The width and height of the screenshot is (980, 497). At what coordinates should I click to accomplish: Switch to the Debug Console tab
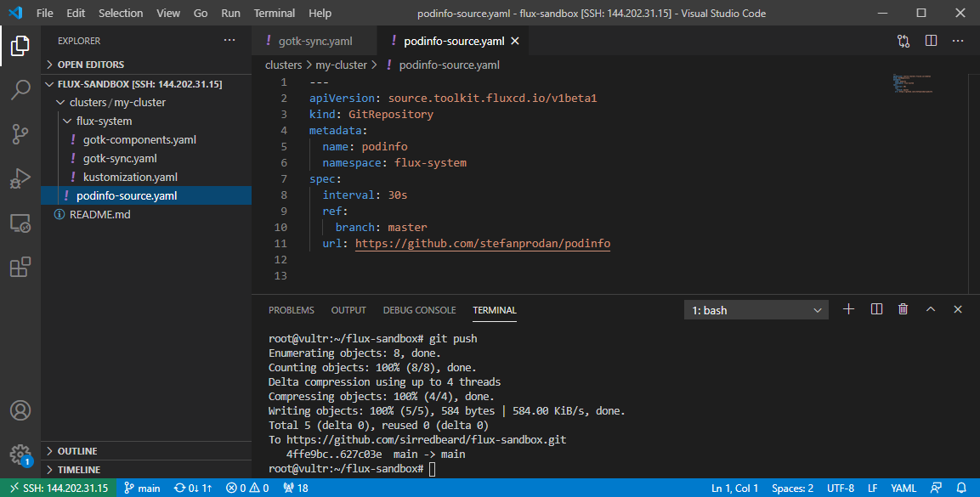point(419,310)
